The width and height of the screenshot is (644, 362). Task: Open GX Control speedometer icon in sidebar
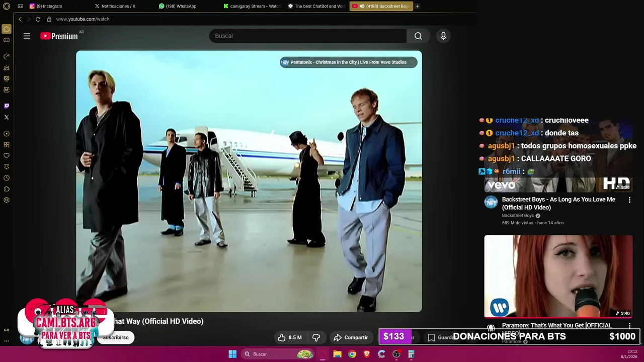tap(7, 56)
